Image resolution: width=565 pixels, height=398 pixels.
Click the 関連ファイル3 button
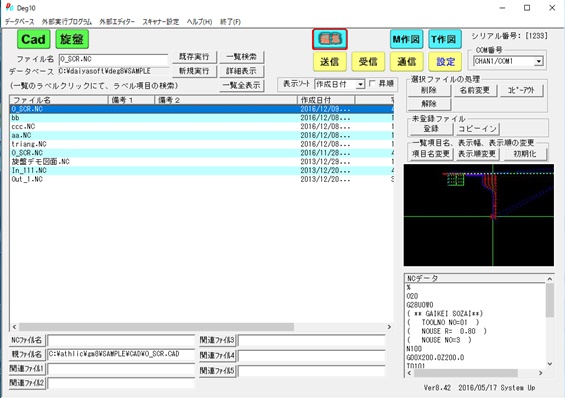point(217,340)
